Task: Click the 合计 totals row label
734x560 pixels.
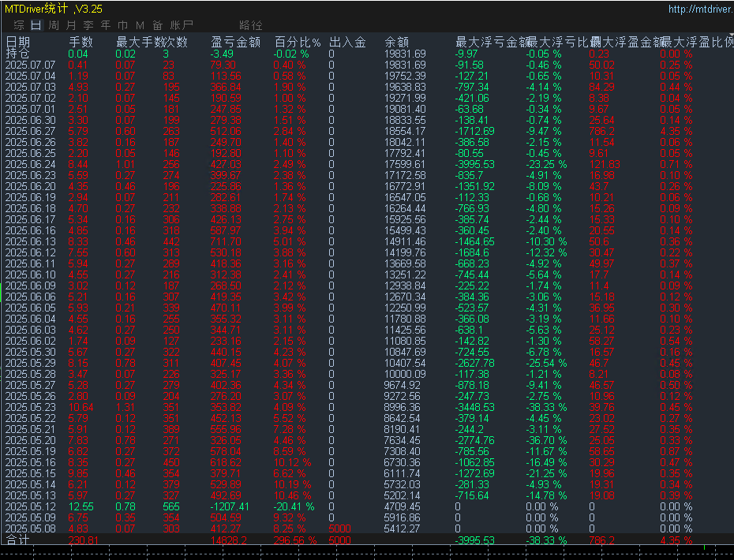Action: click(x=18, y=540)
